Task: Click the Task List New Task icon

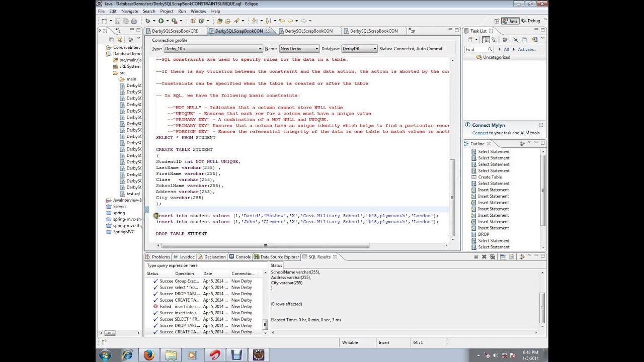Action: click(471, 40)
